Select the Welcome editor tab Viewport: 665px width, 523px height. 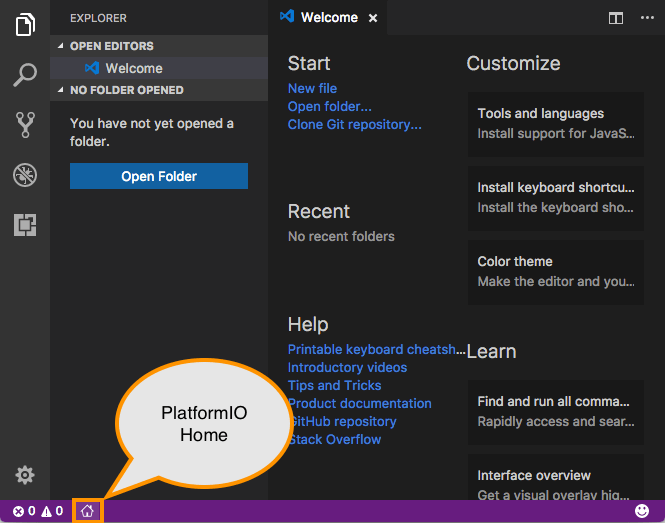click(328, 18)
